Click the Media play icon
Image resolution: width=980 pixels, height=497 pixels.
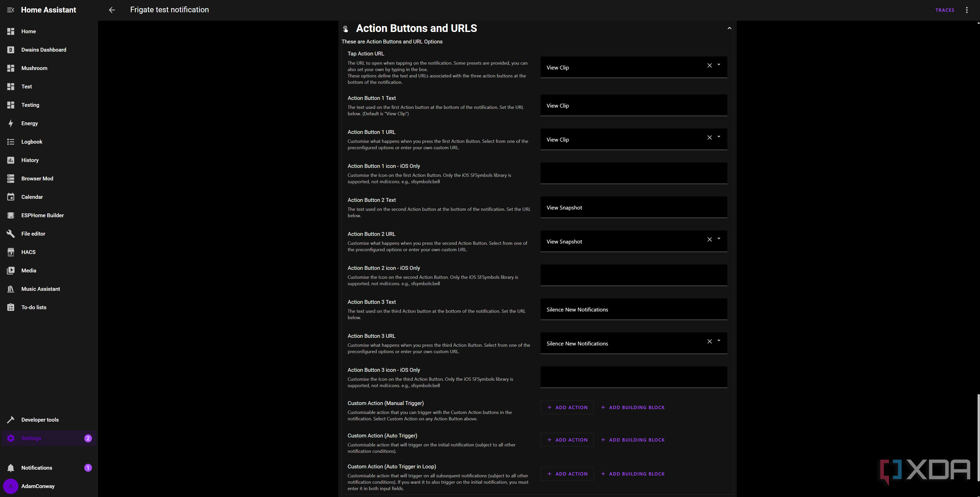[x=11, y=271]
